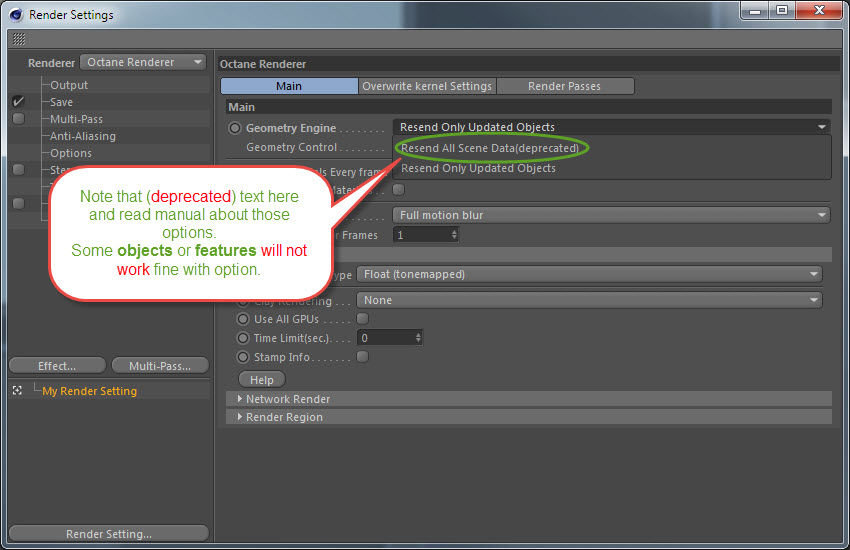Open the Full motion blur dropdown
This screenshot has height=550, width=850.
pyautogui.click(x=611, y=215)
